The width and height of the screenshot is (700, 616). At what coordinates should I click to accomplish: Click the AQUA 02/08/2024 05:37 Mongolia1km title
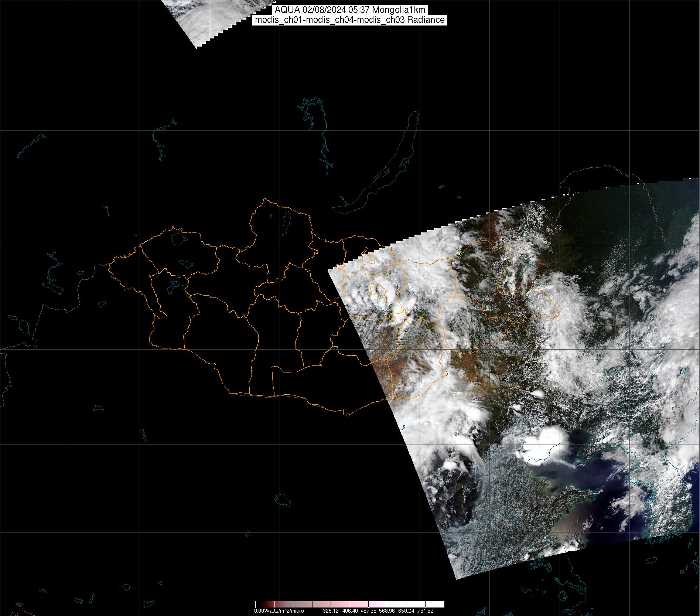point(350,10)
